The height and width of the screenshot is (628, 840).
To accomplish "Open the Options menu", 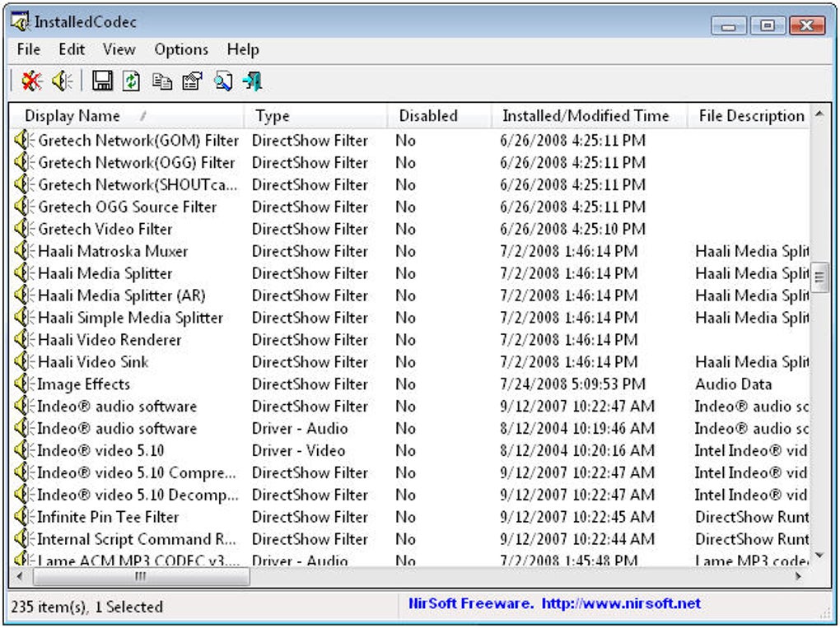I will [x=181, y=49].
